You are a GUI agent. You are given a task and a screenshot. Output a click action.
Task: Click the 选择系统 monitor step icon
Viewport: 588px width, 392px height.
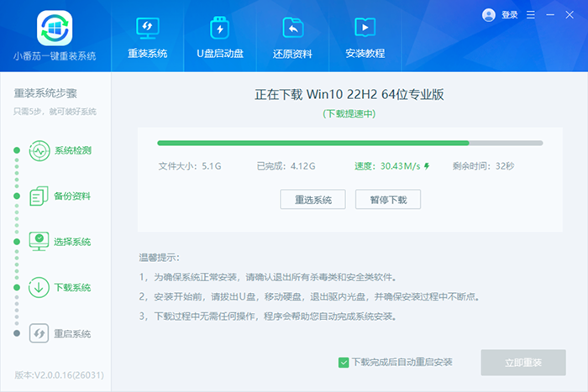coord(39,242)
